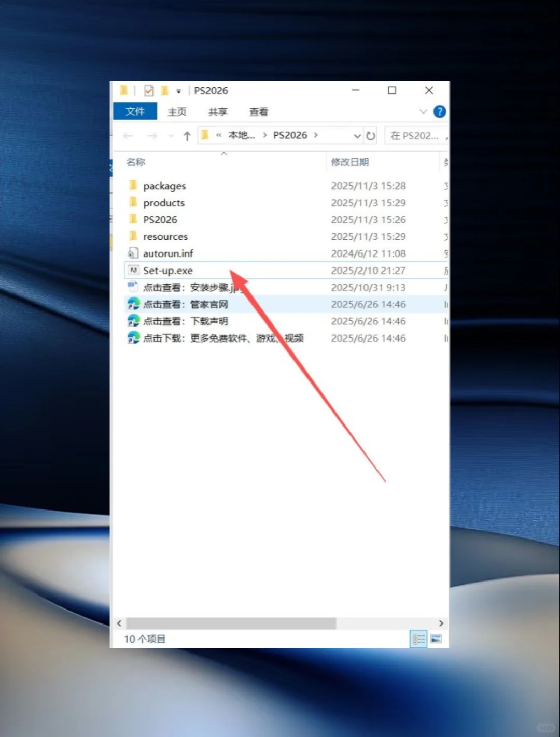This screenshot has height=737, width=560.
Task: Click inside the 在PS2026 search box
Action: 415,135
